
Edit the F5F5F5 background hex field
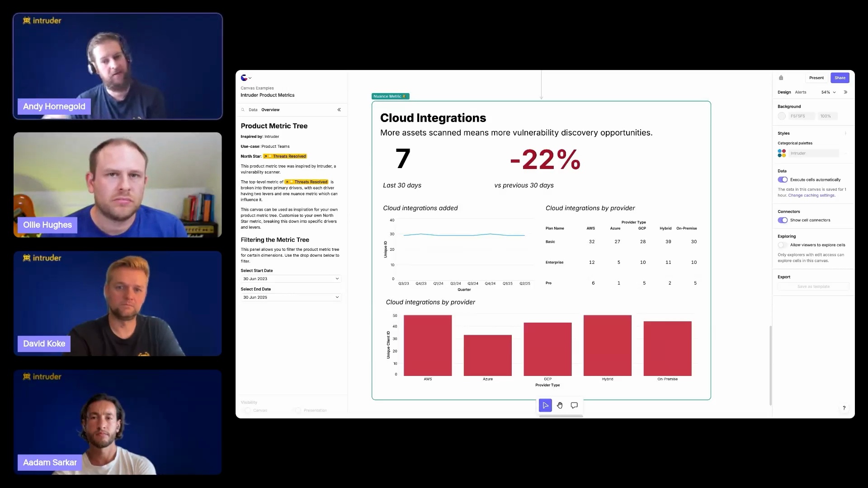coord(802,116)
